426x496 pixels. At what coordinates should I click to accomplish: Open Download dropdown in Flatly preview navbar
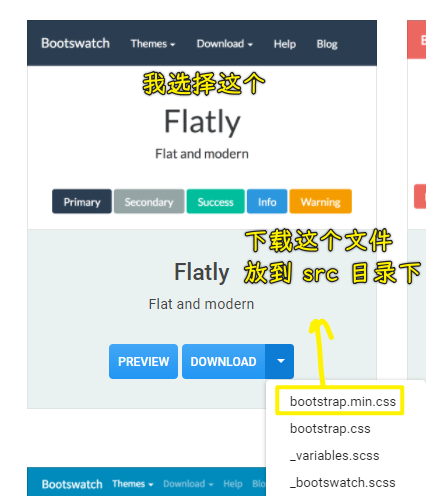click(225, 44)
